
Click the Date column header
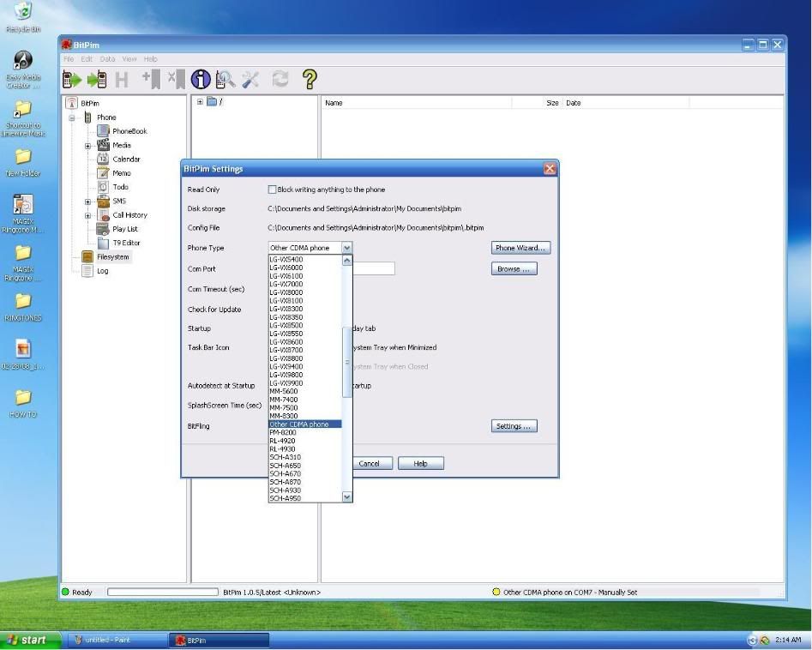click(626, 103)
